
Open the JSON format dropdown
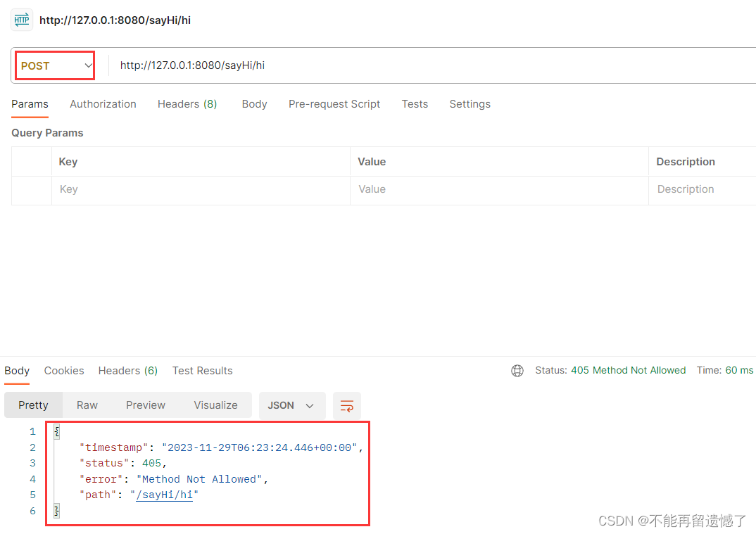[x=291, y=405]
